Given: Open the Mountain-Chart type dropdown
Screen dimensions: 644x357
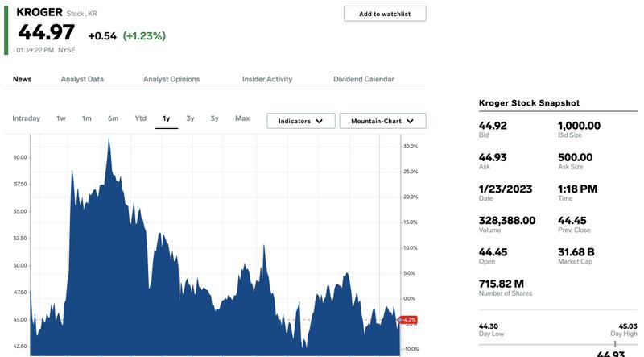Looking at the screenshot, I should point(383,121).
